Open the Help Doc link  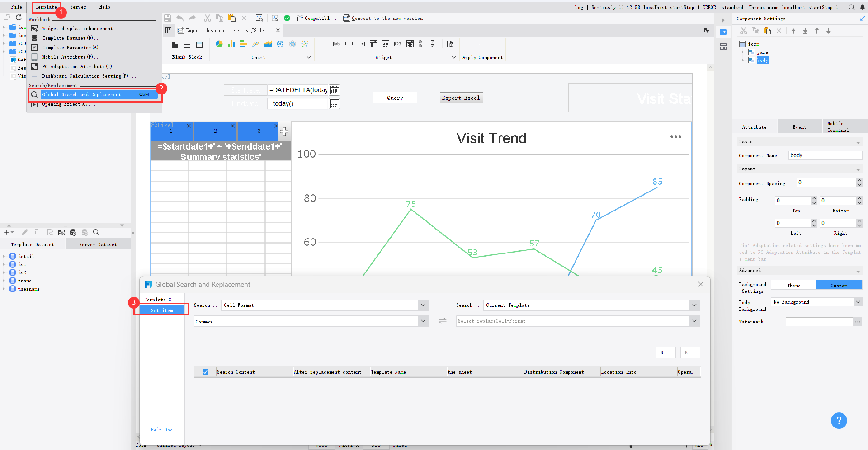[162, 430]
